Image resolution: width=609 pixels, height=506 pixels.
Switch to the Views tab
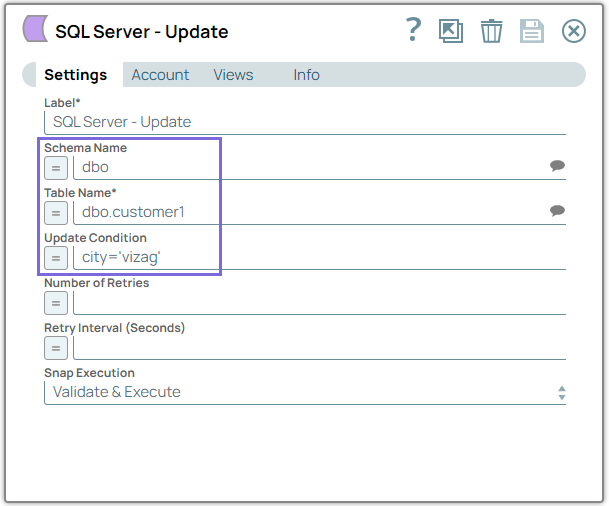pyautogui.click(x=233, y=75)
